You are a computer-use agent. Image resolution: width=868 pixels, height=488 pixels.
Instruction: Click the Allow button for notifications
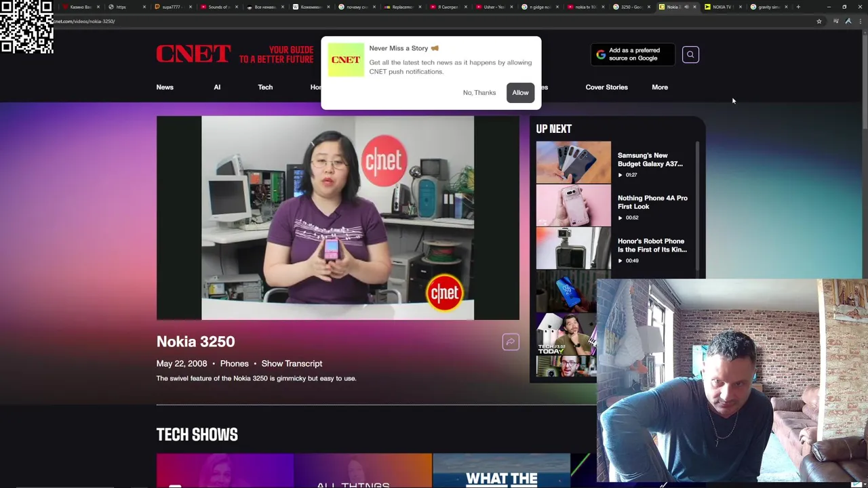coord(520,93)
